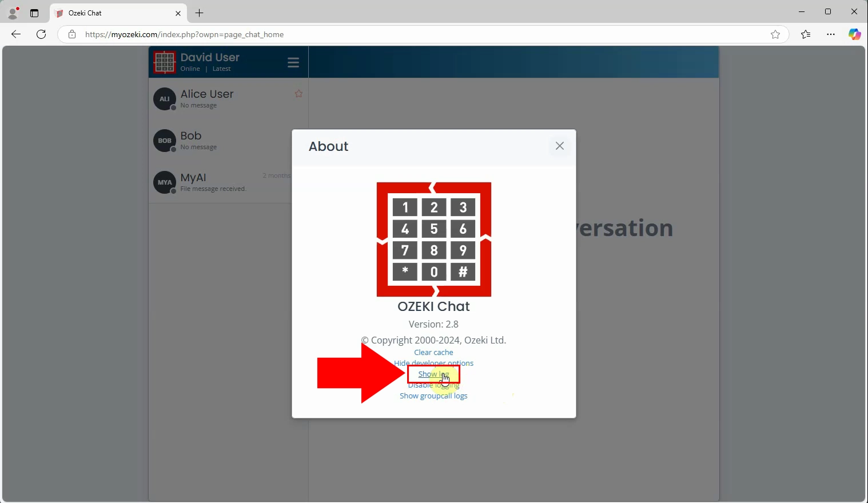Close the Ozeki Chat tab
This screenshot has height=503, width=868.
coord(178,13)
